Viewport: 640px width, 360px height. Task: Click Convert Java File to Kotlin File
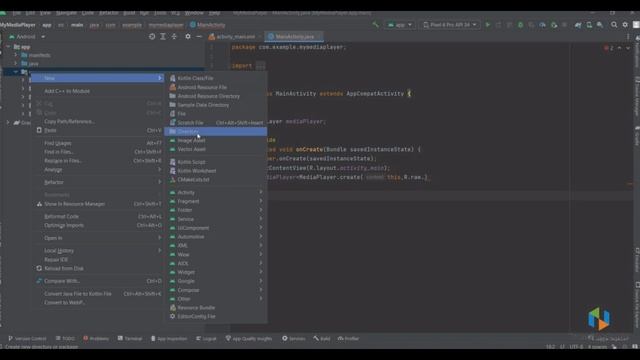coord(98,294)
